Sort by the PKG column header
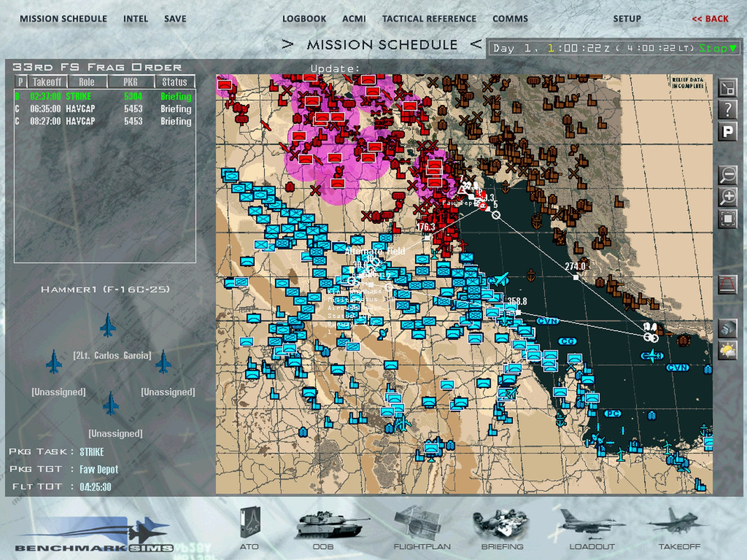 130,82
